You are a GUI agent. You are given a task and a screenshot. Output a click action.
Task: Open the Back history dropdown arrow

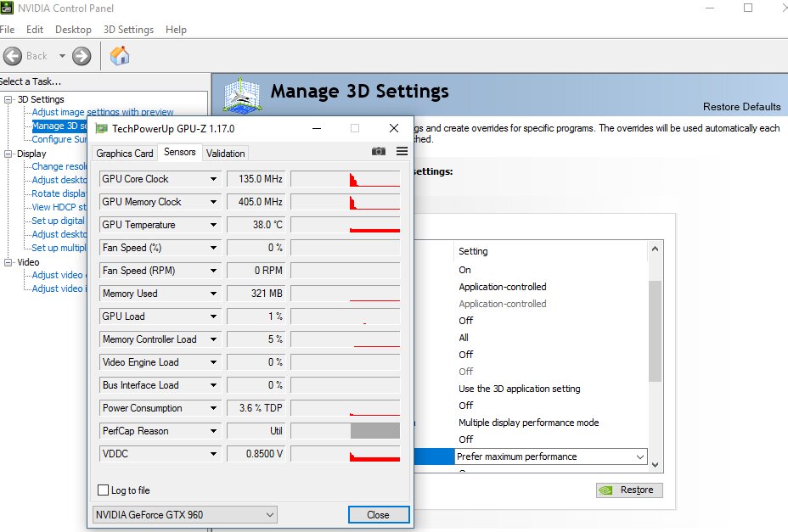62,56
